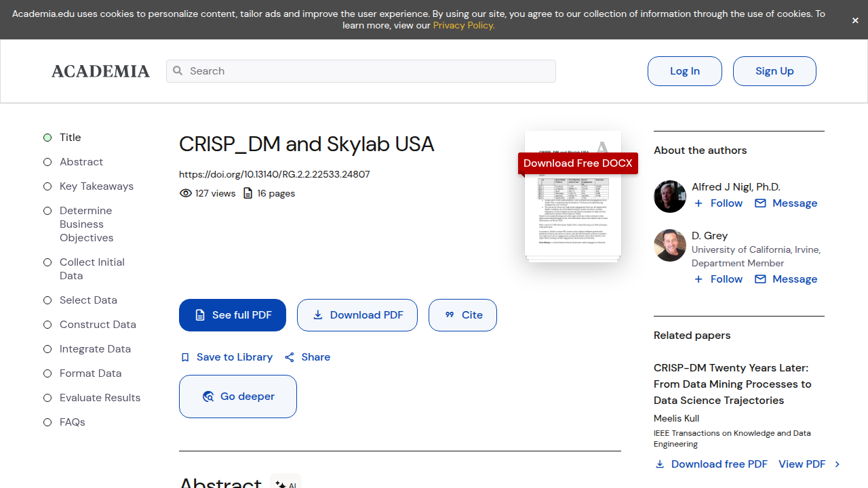This screenshot has width=868, height=488.
Task: Jump to Determine Business Objectives section
Action: [86, 224]
